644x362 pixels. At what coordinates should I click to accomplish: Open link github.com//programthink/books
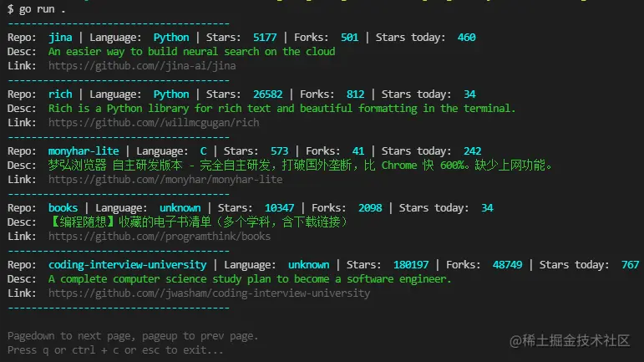(x=160, y=237)
